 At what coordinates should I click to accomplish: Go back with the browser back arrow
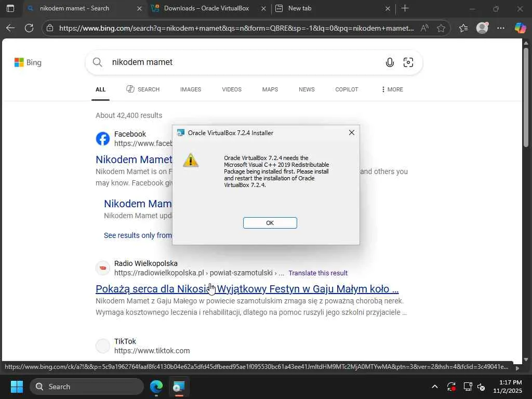(x=10, y=28)
